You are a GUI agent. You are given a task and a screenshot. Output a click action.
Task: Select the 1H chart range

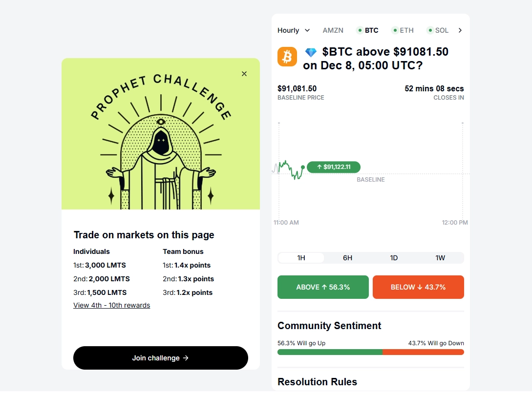pos(301,258)
